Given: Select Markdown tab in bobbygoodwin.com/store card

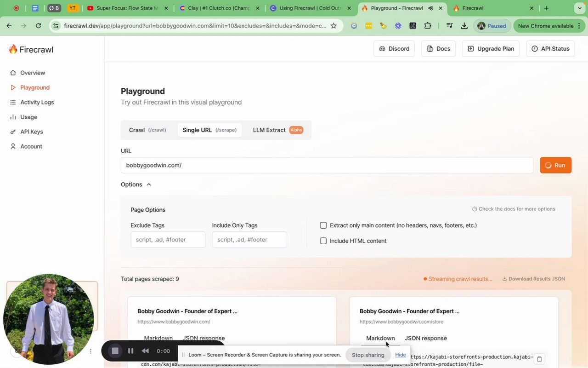Looking at the screenshot, I should point(380,338).
